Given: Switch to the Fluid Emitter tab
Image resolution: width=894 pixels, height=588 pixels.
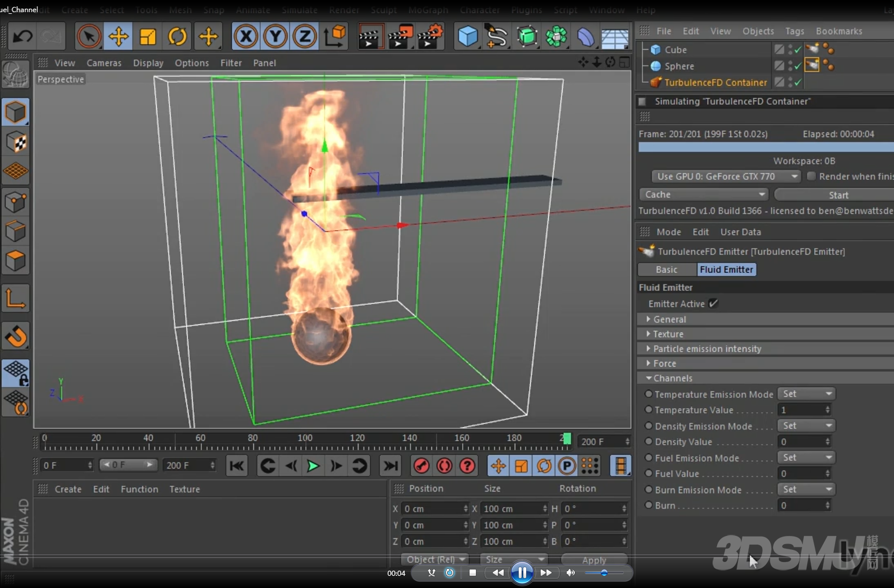Looking at the screenshot, I should tap(726, 269).
